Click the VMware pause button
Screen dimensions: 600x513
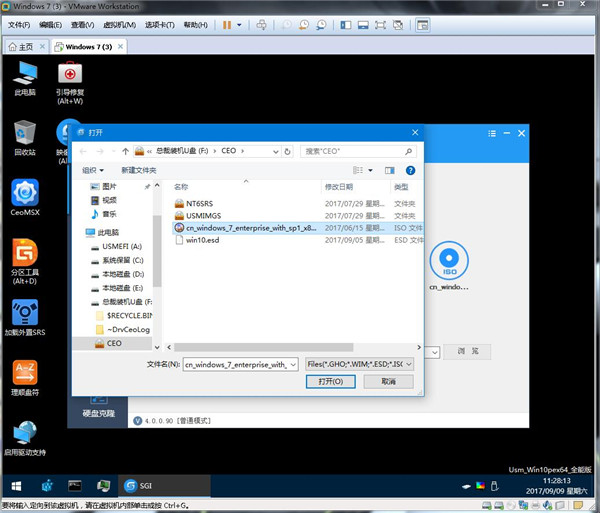pos(227,25)
